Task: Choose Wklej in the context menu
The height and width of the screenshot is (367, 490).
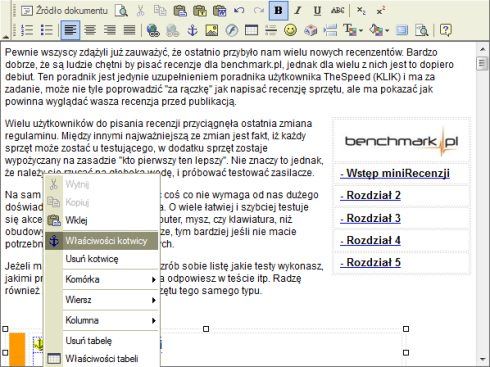Action: click(102, 220)
